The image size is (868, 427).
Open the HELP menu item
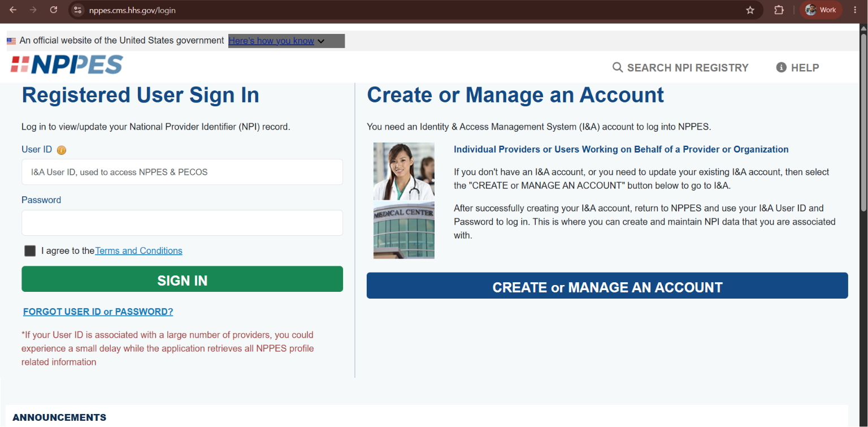[798, 68]
